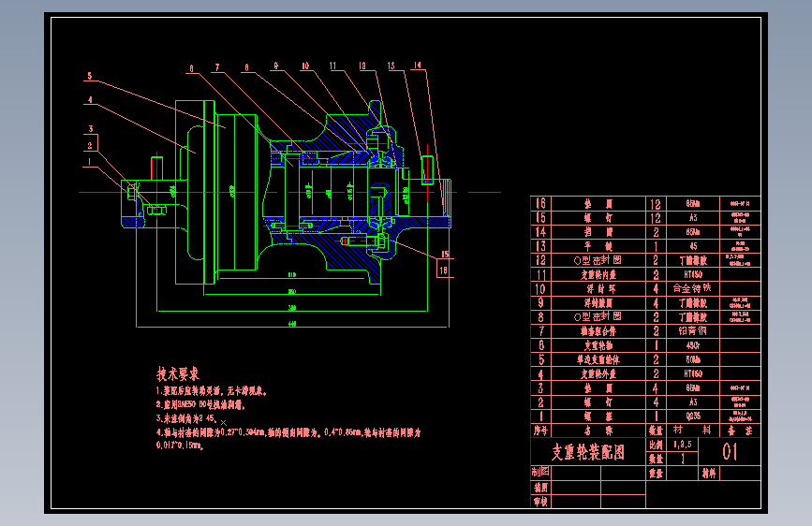Viewport: 812px width, 526px height.
Task: Click 序号 header cell in parts list
Action: pos(540,431)
